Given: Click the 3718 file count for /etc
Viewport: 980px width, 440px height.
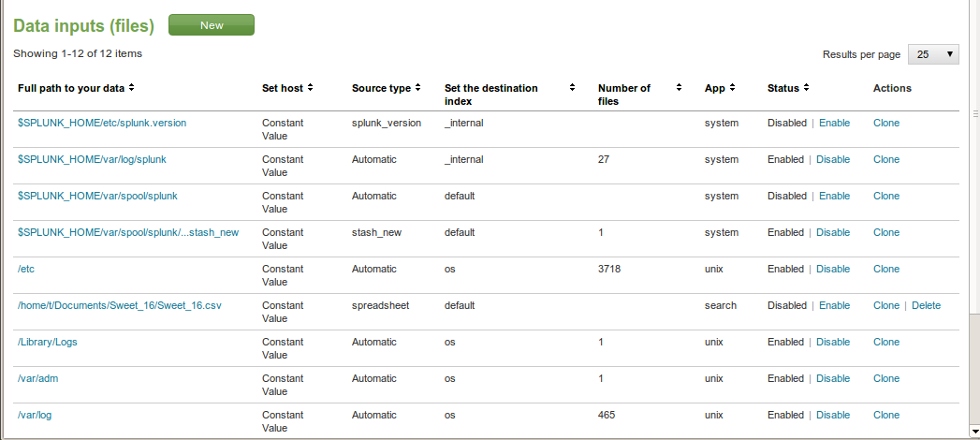Looking at the screenshot, I should pos(609,269).
